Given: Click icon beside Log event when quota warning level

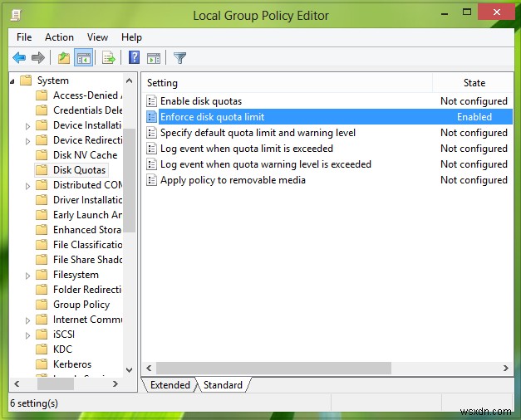Looking at the screenshot, I should [x=151, y=164].
